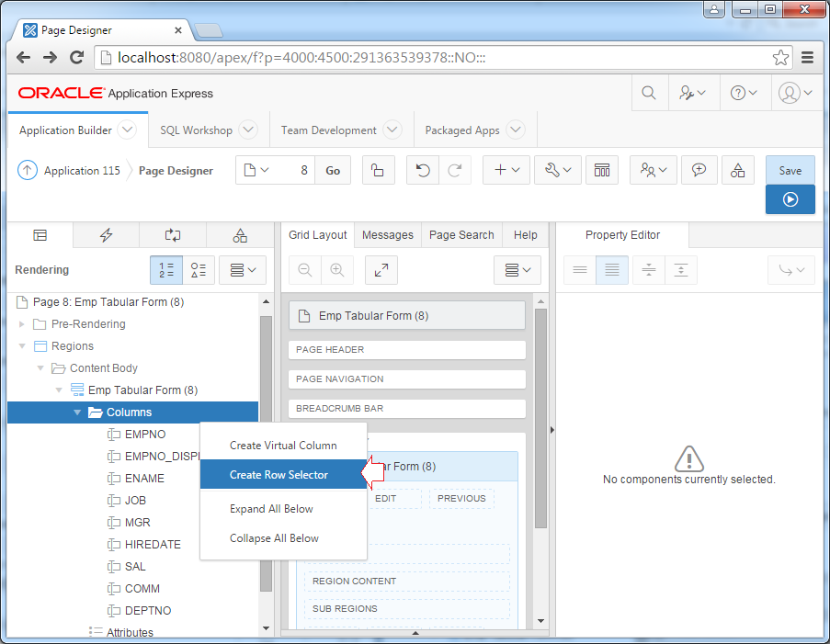Open the user account menu

click(795, 93)
